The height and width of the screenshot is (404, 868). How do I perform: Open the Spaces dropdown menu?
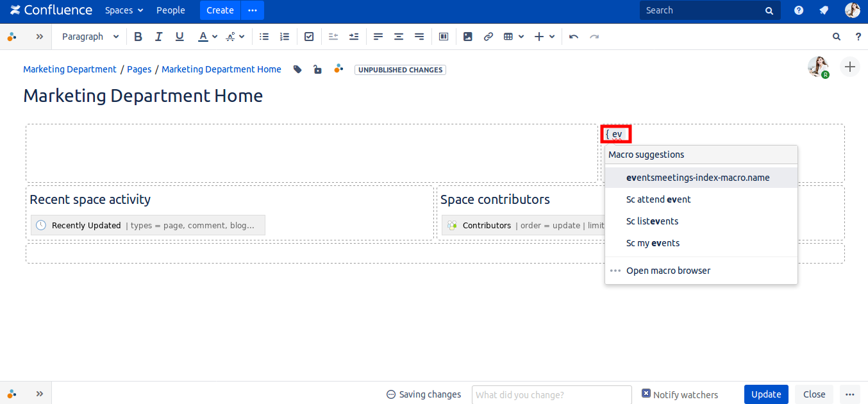pos(124,10)
